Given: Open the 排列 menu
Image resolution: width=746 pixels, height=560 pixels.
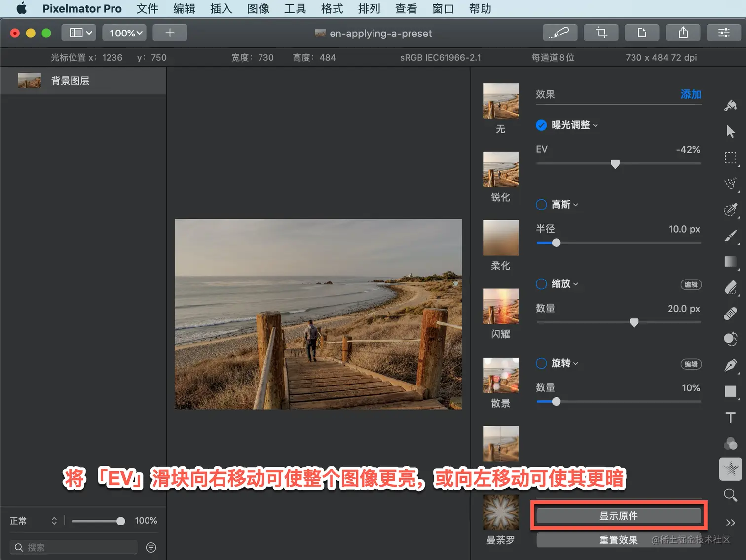Looking at the screenshot, I should pyautogui.click(x=369, y=8).
